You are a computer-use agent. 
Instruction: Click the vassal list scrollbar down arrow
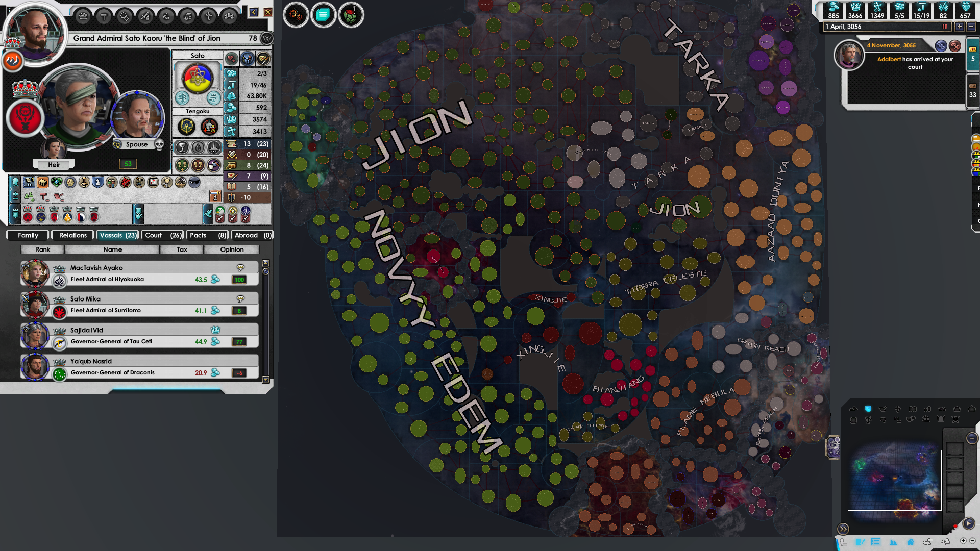click(265, 380)
